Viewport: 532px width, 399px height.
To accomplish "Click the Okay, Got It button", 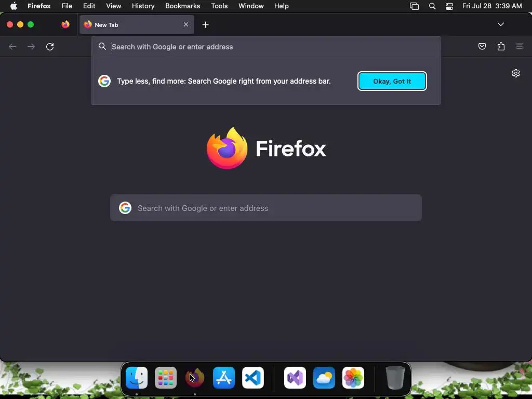I will pos(392,81).
